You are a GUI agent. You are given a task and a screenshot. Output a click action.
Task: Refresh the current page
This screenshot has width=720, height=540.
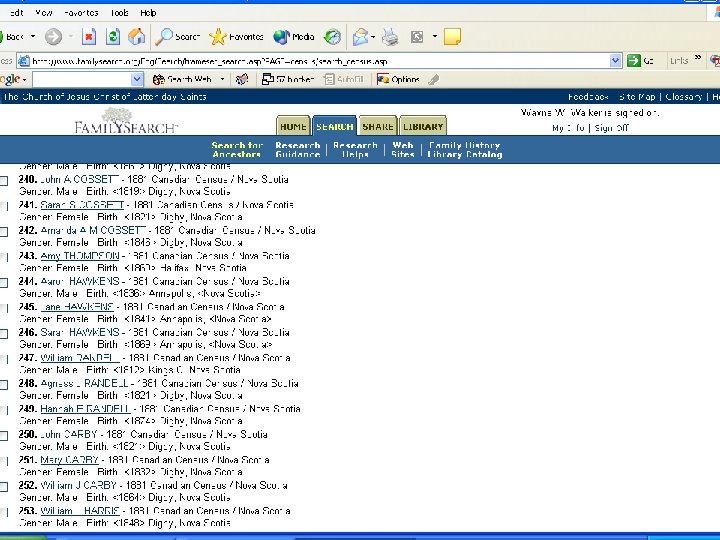coord(112,37)
